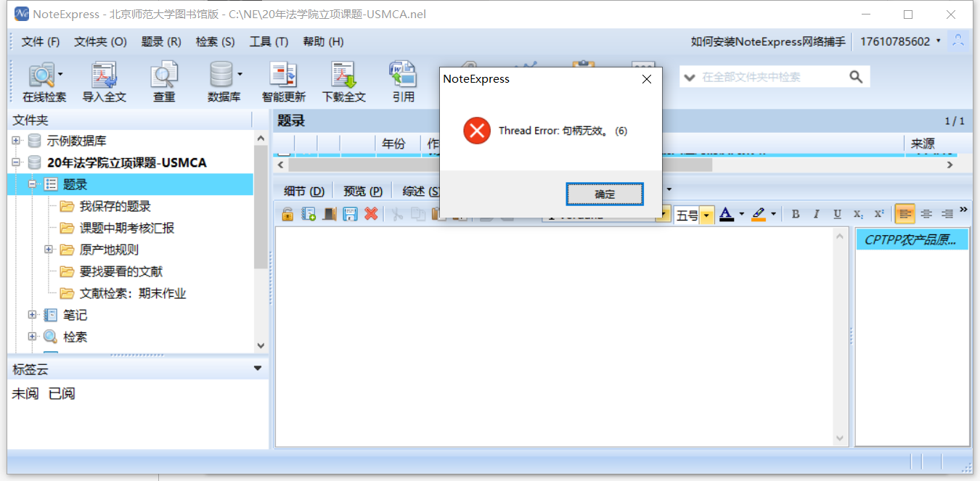The width and height of the screenshot is (980, 481).
Task: Open the 文件 (F) menu
Action: 41,41
